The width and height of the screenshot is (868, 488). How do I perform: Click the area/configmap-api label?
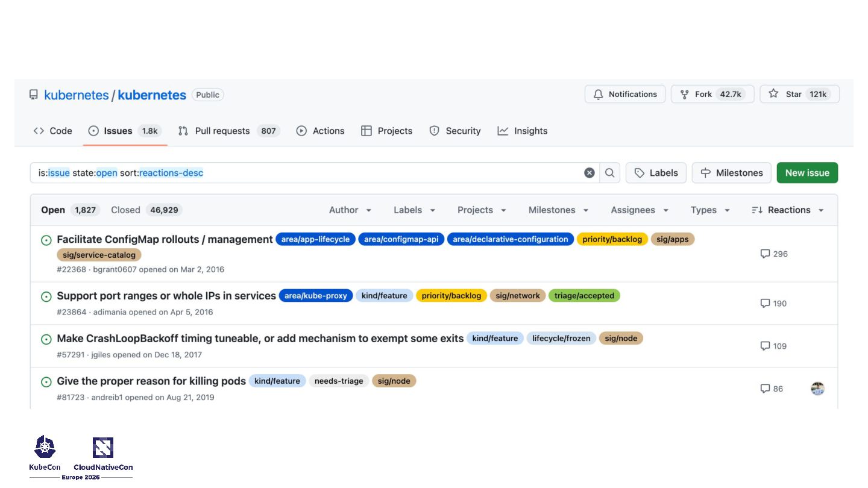pos(401,239)
